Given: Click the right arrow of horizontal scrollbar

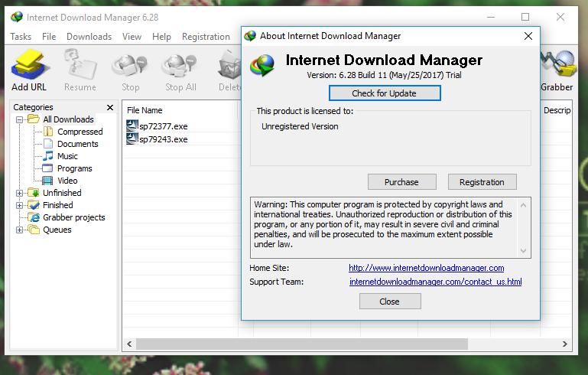Looking at the screenshot, I should pyautogui.click(x=565, y=344).
